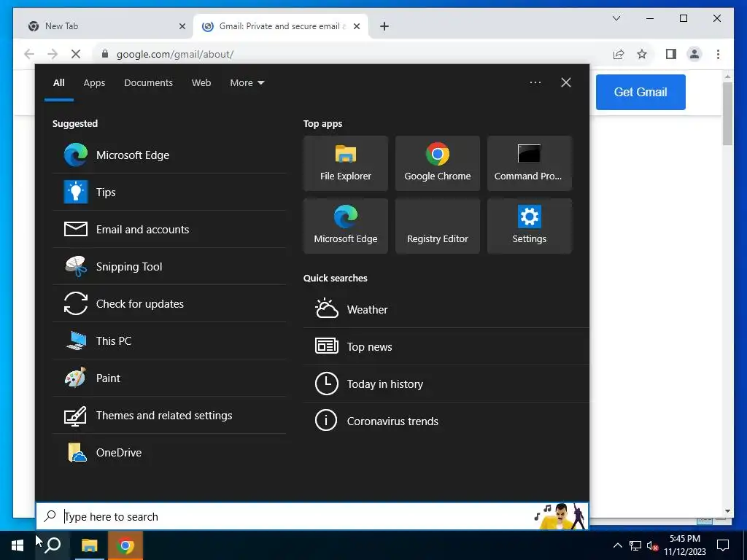Screen dimensions: 747x560
Task: Click the Chrome taskbar icon
Action: coord(125,545)
